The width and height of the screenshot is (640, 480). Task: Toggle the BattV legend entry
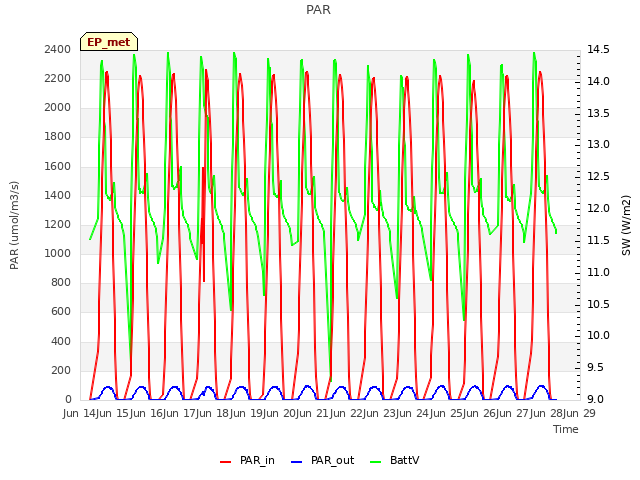[x=394, y=461]
